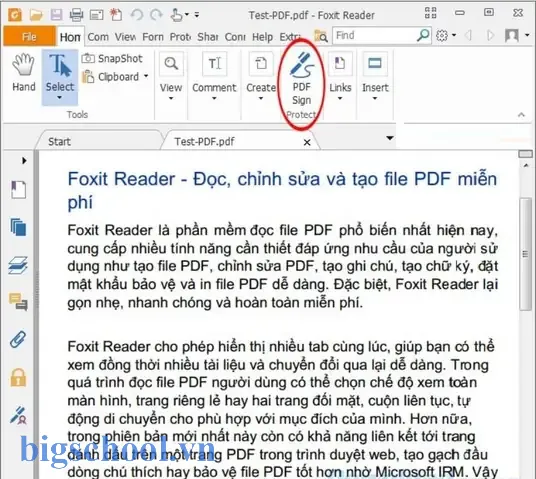Image resolution: width=536 pixels, height=479 pixels.
Task: Click the touch mode hand icon
Action: 176,15
